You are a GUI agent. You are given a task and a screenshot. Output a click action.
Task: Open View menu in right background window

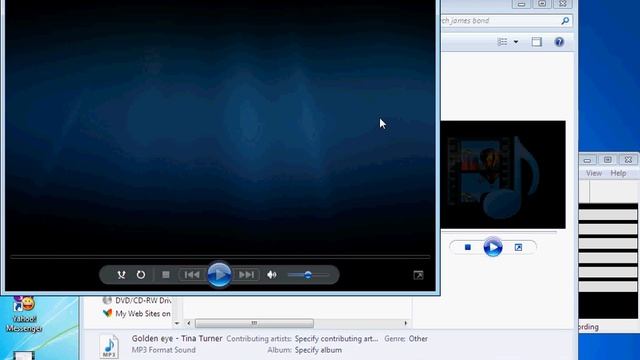tap(593, 173)
